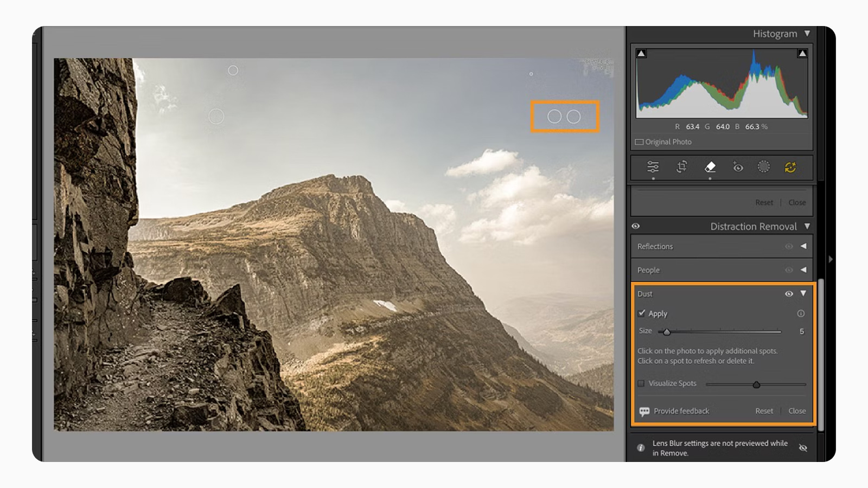
Task: Click Reset in Distraction Removal
Action: (764, 411)
